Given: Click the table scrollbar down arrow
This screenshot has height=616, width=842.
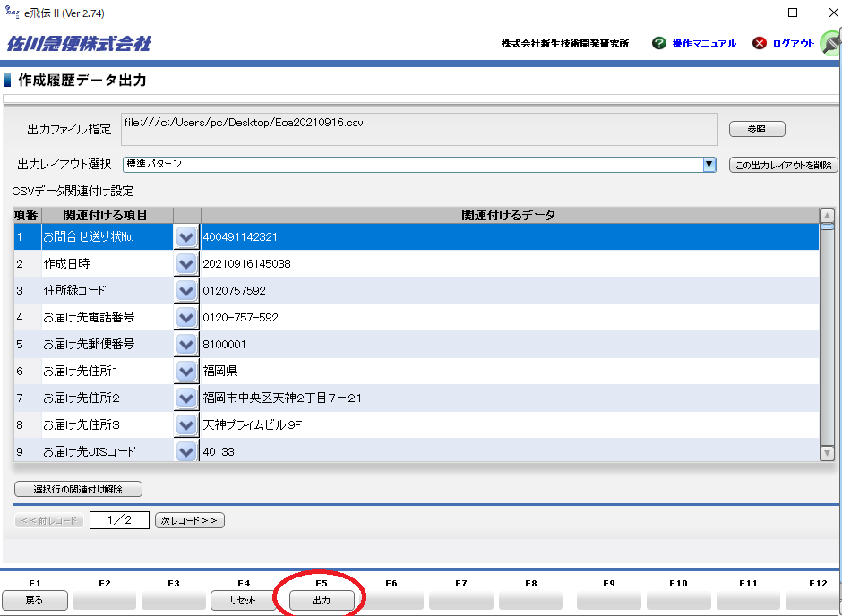Looking at the screenshot, I should pyautogui.click(x=827, y=453).
